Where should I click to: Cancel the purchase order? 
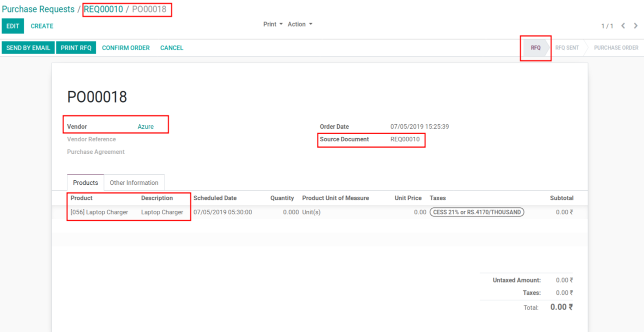tap(171, 48)
